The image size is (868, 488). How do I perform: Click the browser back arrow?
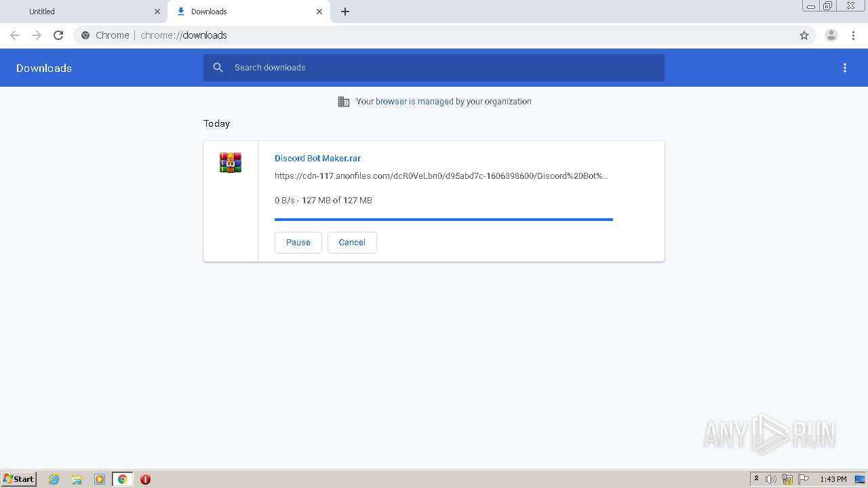pos(15,35)
